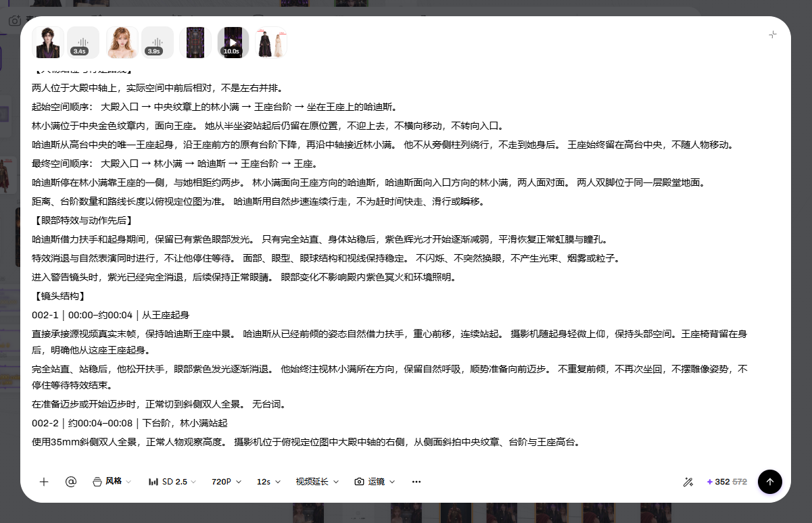The height and width of the screenshot is (523, 812).
Task: Change the 720P resolution dropdown
Action: click(x=226, y=482)
